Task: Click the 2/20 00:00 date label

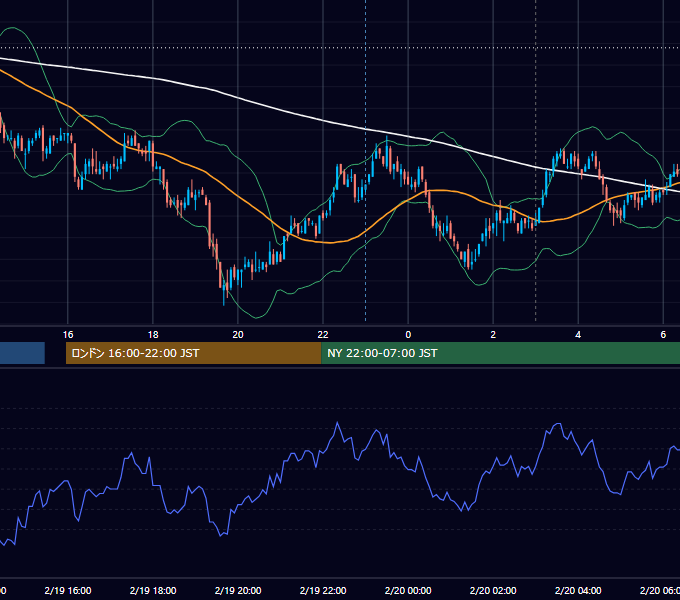Action: pos(408,591)
